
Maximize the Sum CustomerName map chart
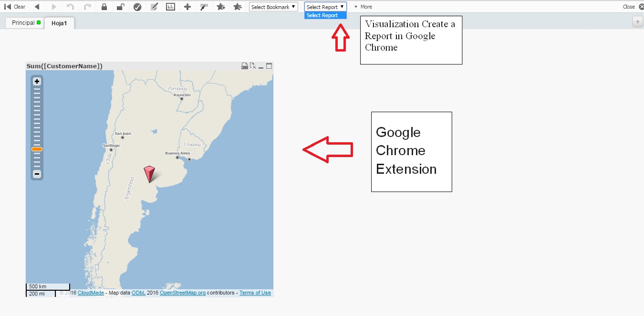pos(269,66)
